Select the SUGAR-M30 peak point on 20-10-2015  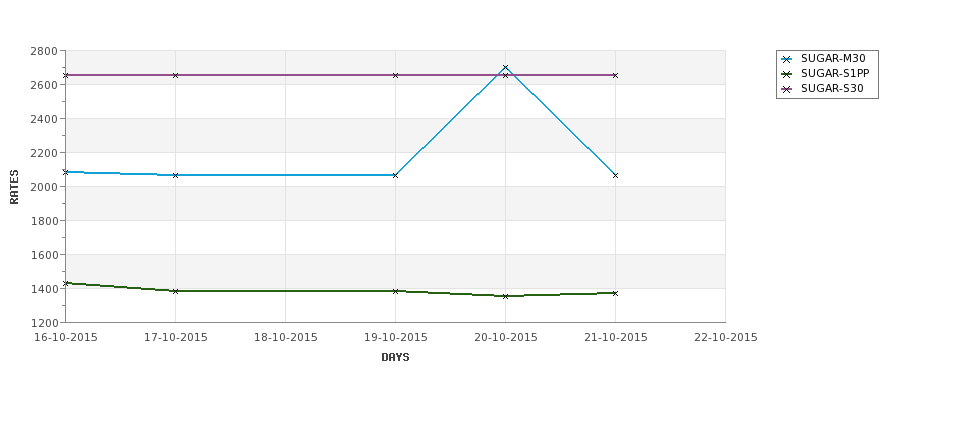click(x=506, y=68)
